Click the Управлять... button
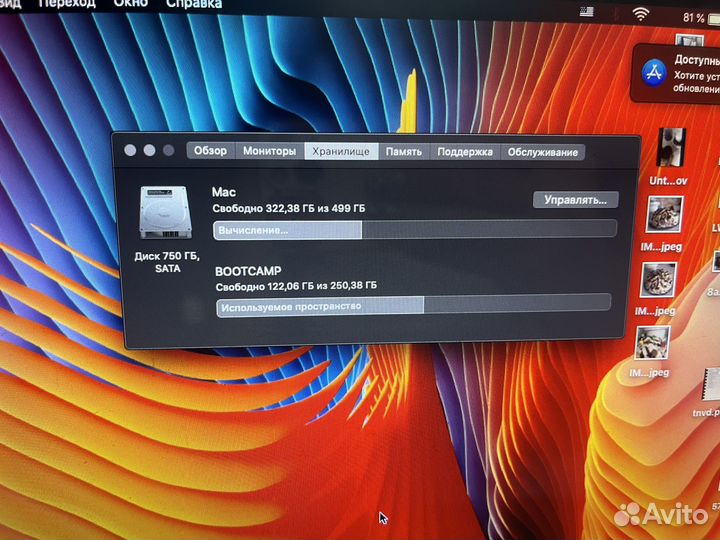 tap(575, 200)
